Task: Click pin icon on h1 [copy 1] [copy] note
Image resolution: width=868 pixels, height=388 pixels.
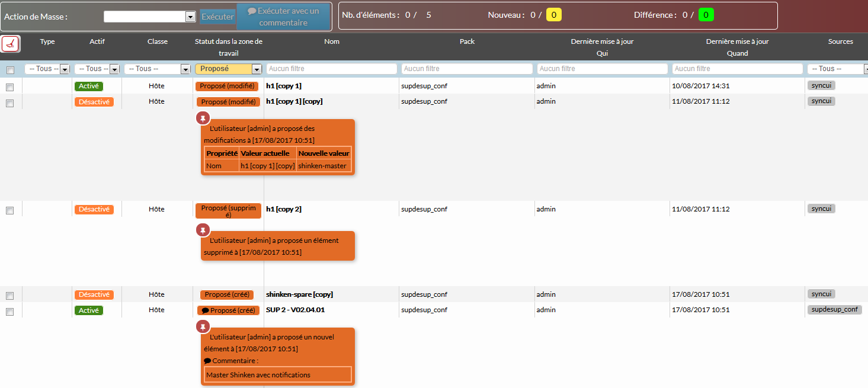Action: [203, 118]
